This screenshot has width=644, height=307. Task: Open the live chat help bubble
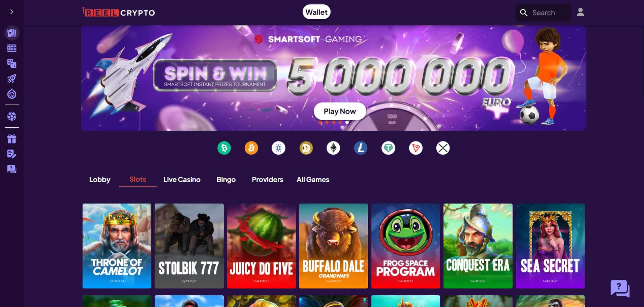pyautogui.click(x=620, y=288)
